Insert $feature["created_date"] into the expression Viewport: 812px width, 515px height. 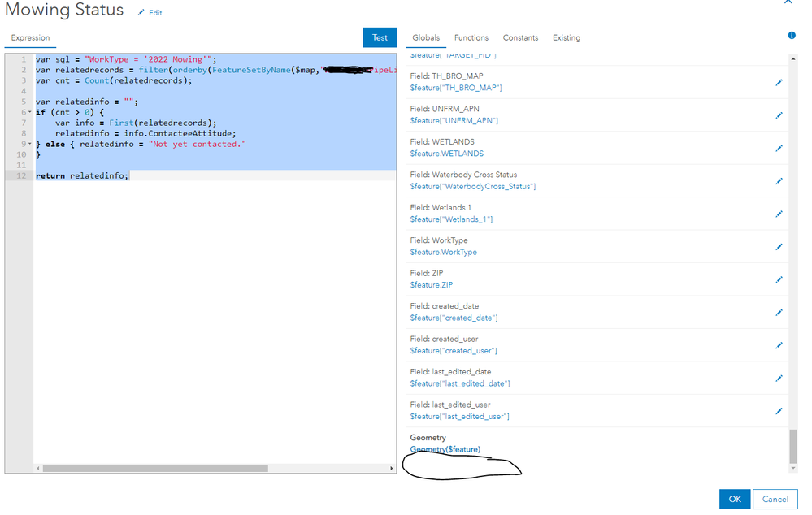[454, 318]
